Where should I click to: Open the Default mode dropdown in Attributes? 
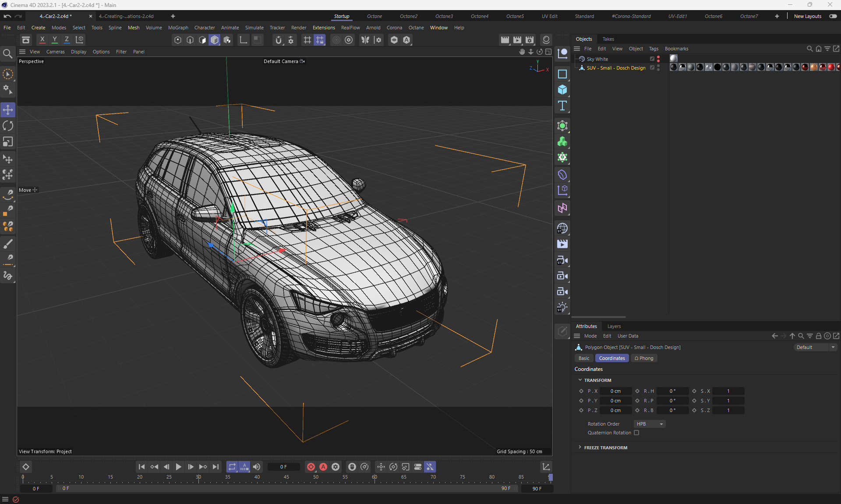click(x=815, y=347)
